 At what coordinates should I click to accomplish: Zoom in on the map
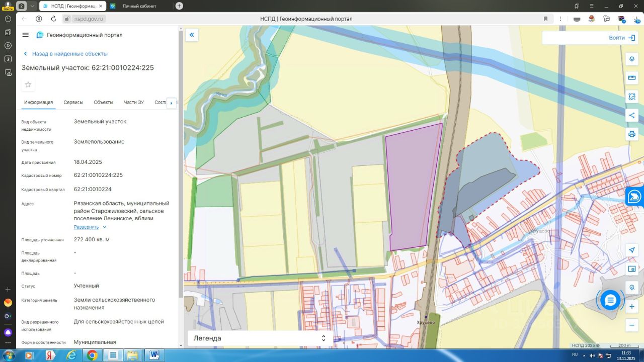coord(632,306)
